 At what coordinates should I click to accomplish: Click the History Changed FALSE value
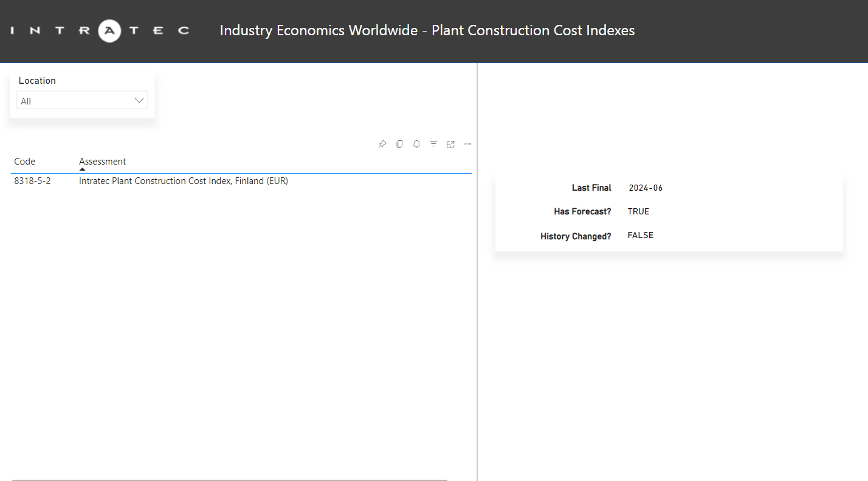click(640, 236)
